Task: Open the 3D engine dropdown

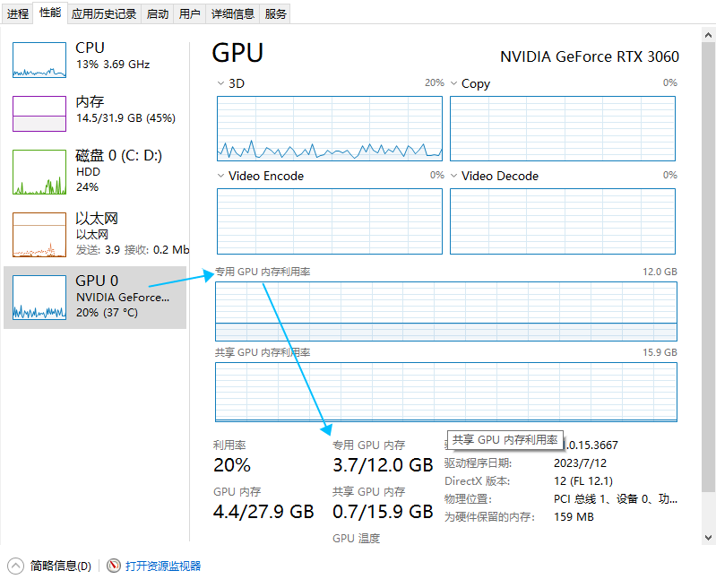Action: (x=221, y=83)
